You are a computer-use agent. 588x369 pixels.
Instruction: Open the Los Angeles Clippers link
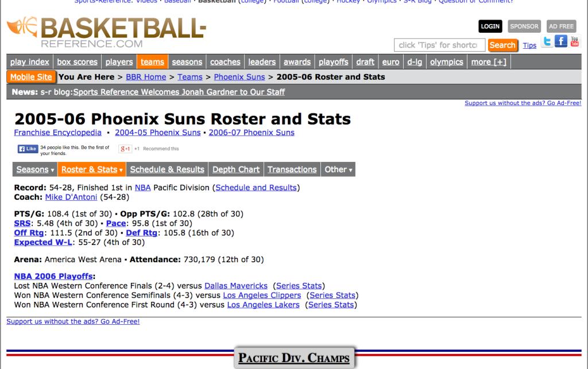(x=262, y=295)
